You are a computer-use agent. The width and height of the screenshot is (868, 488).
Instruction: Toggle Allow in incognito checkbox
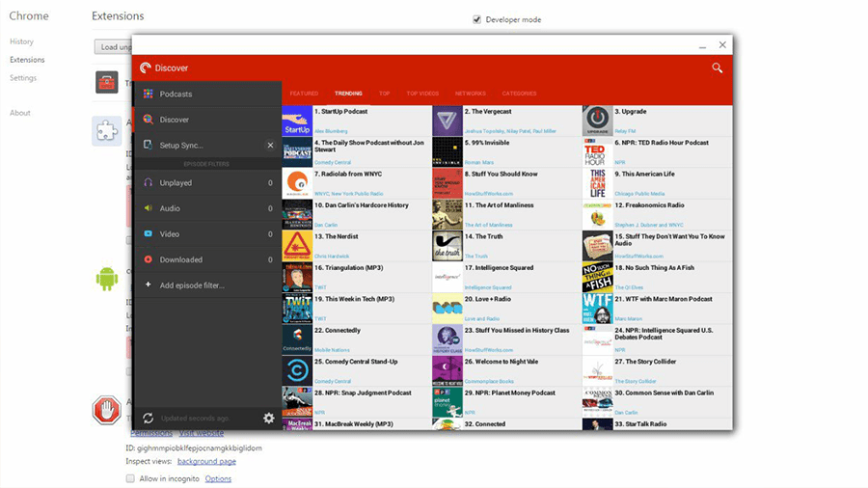tap(130, 478)
